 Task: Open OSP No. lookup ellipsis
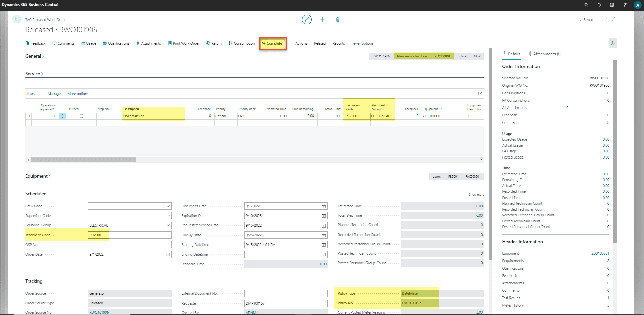tap(168, 245)
